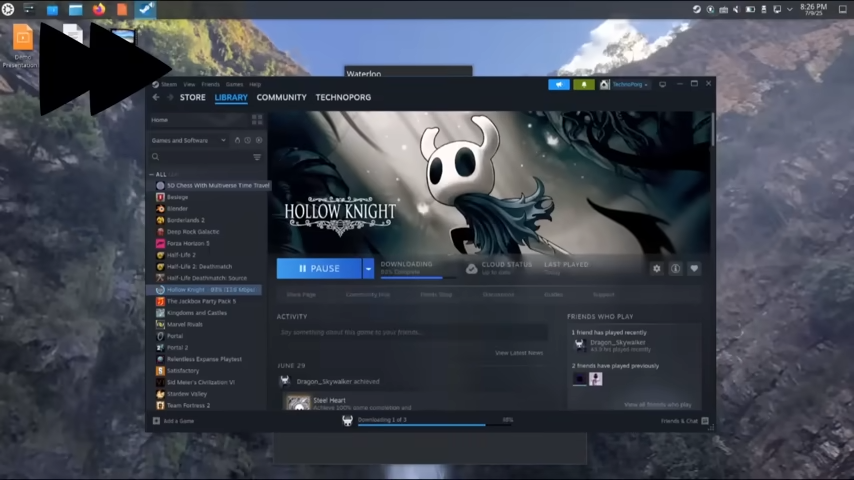Expand the Games and Software filter dropdown
Screen dimensions: 854x480
tap(188, 141)
